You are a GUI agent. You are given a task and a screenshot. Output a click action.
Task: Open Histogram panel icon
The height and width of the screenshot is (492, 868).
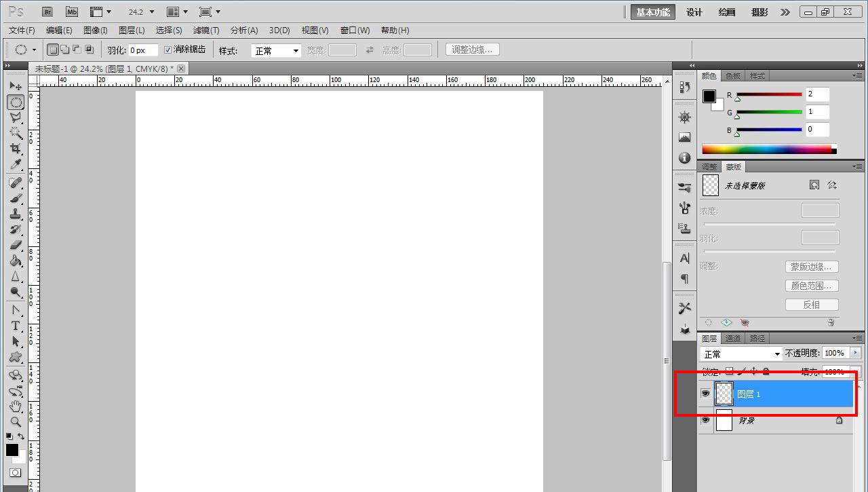tap(684, 138)
